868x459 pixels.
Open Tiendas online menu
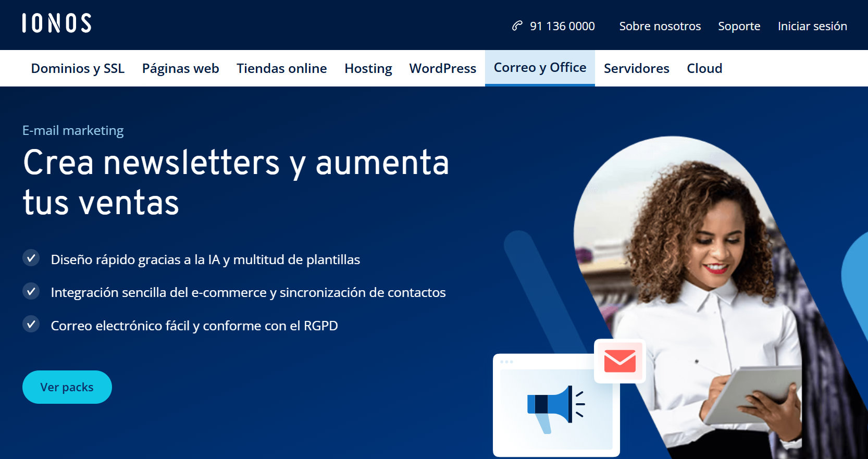pyautogui.click(x=281, y=68)
